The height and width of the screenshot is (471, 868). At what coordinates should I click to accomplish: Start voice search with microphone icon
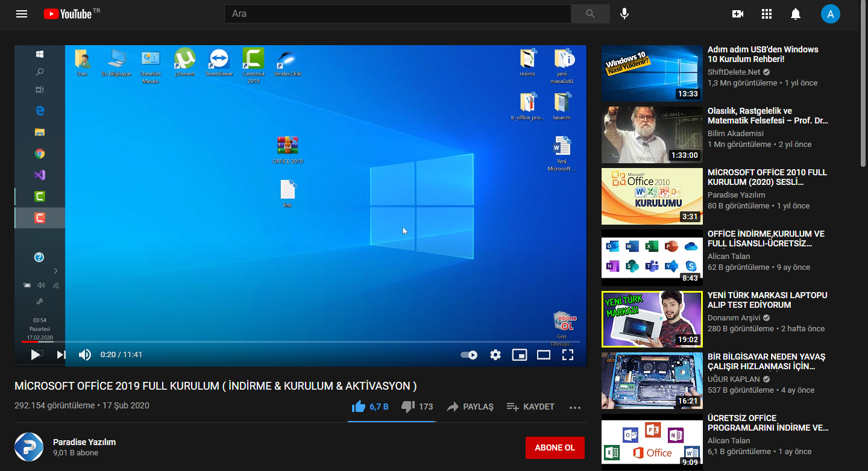(624, 14)
